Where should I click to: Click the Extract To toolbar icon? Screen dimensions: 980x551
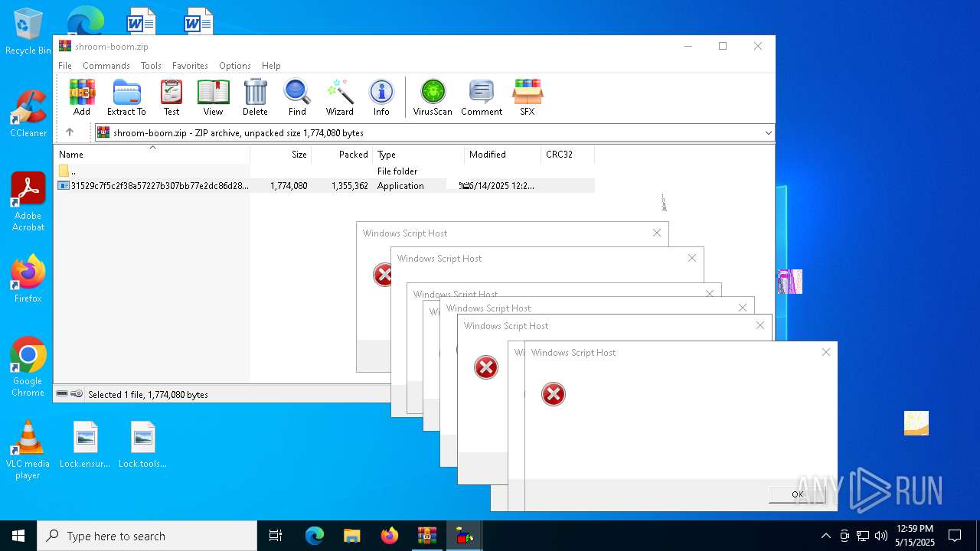tap(126, 97)
